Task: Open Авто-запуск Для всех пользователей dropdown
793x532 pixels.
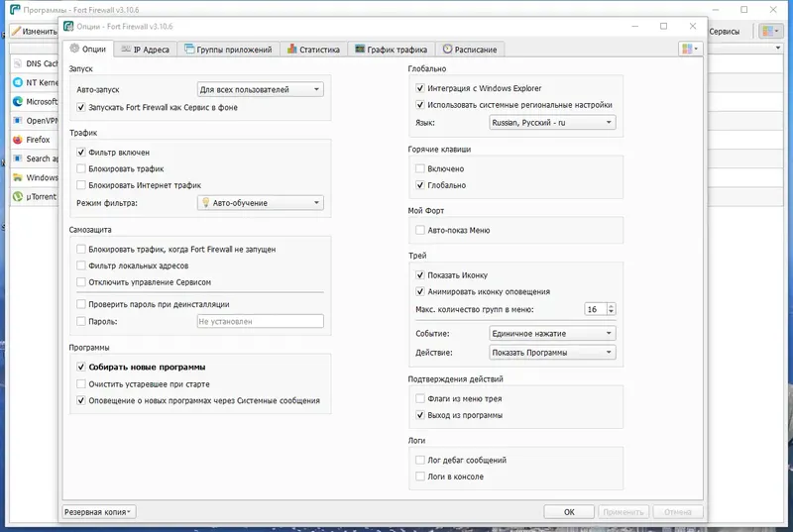Action: click(261, 89)
